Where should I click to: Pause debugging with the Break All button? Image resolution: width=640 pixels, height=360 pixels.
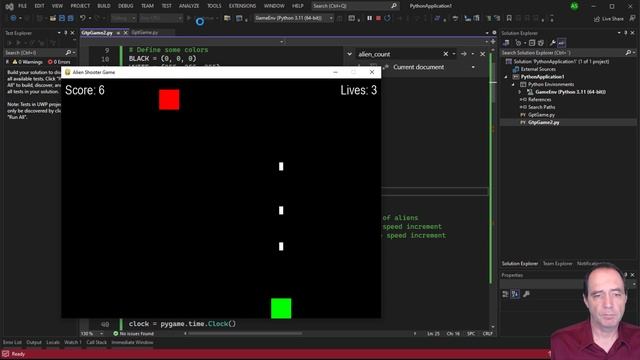(369, 18)
